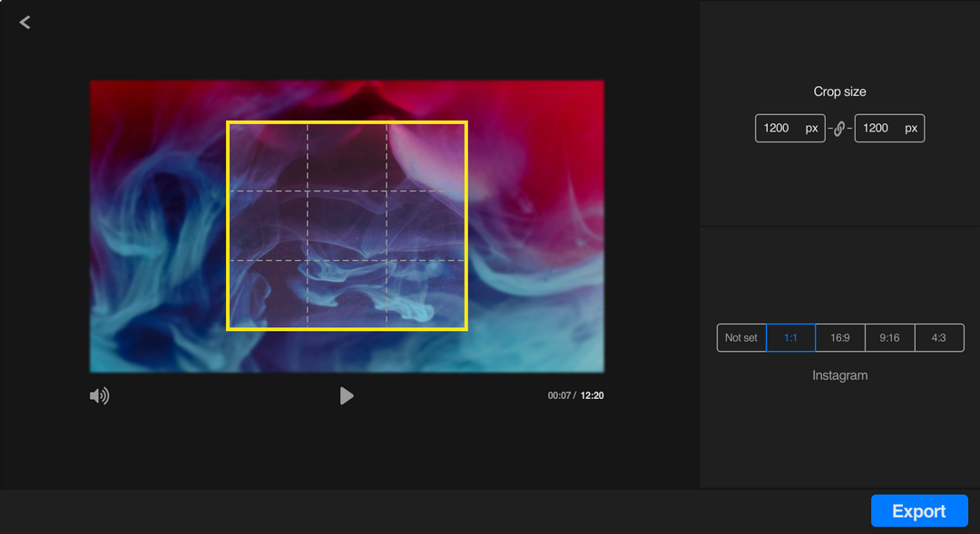Image resolution: width=980 pixels, height=534 pixels.
Task: Navigate back with the left arrow icon
Action: [x=24, y=22]
